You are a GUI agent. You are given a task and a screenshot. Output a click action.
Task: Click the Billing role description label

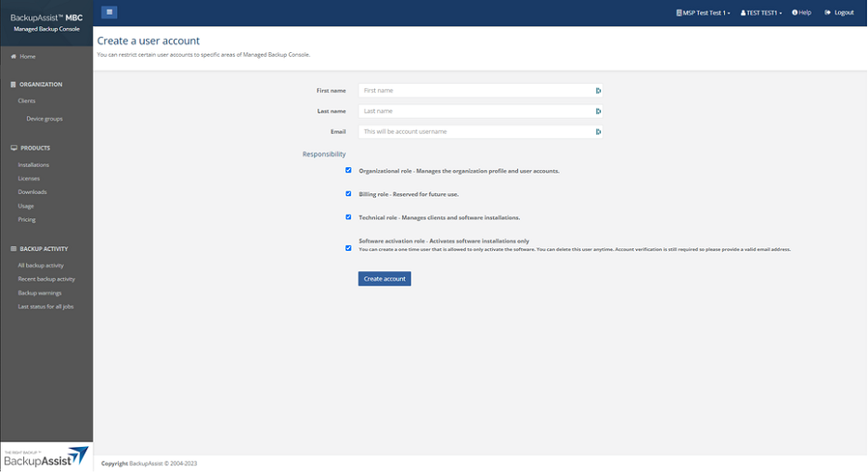tap(408, 194)
